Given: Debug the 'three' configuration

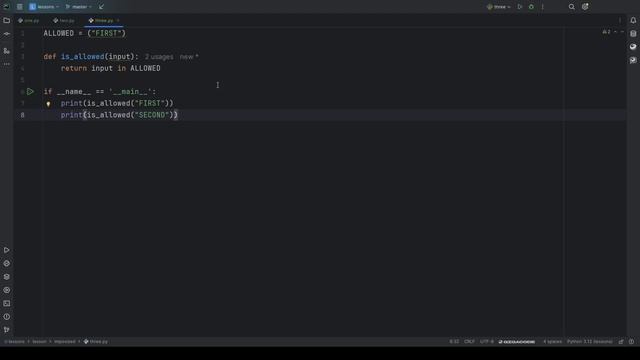Looking at the screenshot, I should pyautogui.click(x=531, y=7).
